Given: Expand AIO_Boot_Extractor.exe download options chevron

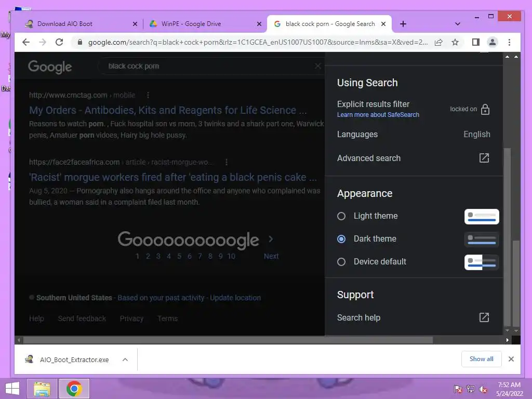Looking at the screenshot, I should 125,360.
